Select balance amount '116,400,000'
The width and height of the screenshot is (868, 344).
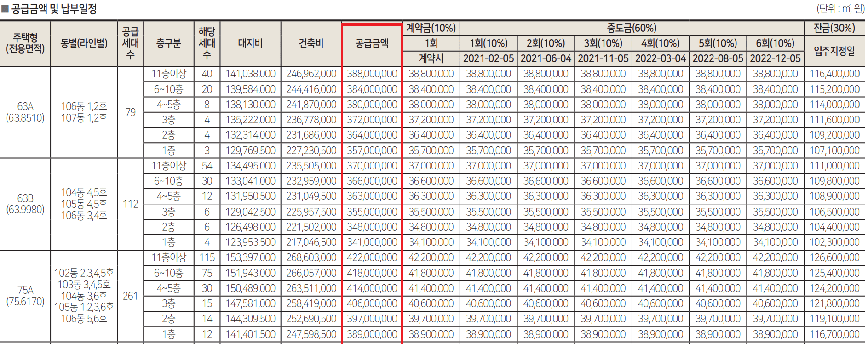pos(834,74)
